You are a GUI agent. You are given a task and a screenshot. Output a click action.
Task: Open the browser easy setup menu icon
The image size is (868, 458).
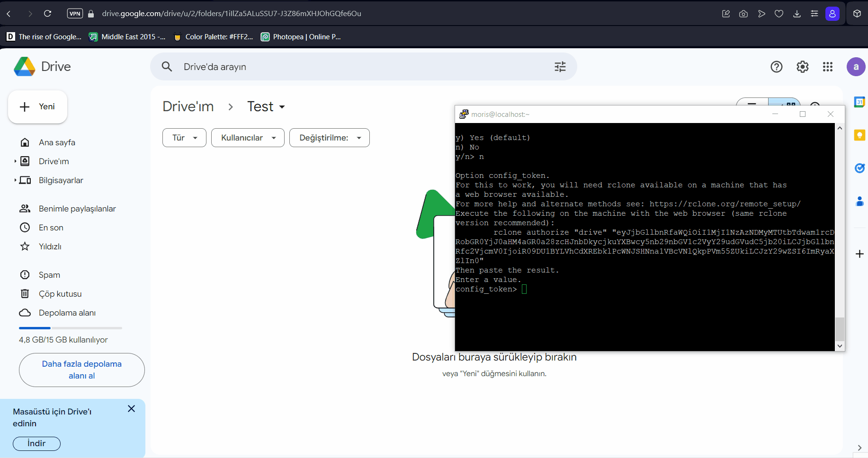point(814,14)
